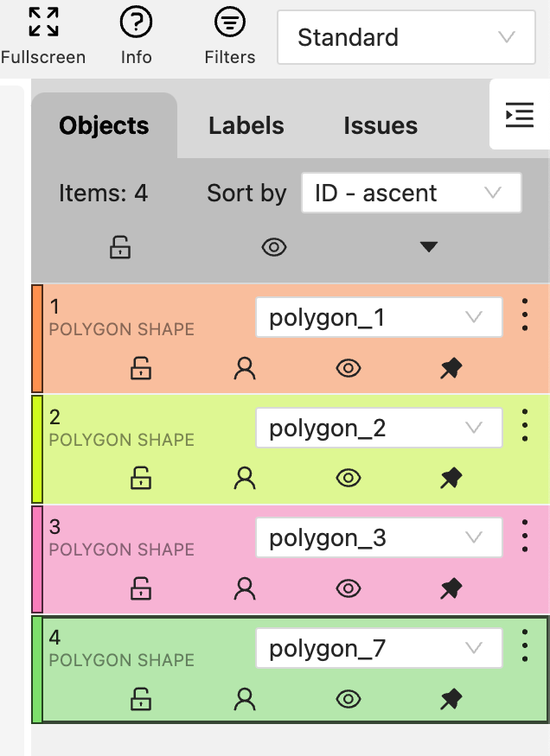
Task: Open the Info dialog
Action: (x=136, y=35)
